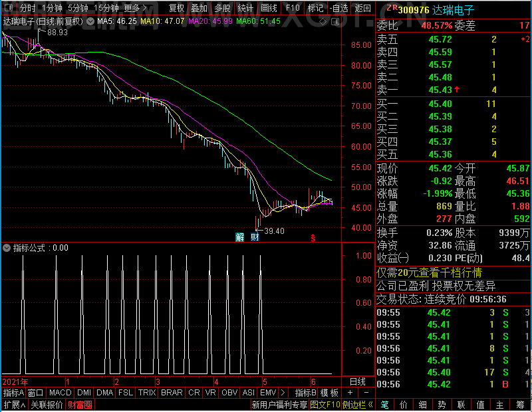Viewport: 532px width, 412px height.
Task: Zoom out chart with − button
Action: [x=366, y=393]
